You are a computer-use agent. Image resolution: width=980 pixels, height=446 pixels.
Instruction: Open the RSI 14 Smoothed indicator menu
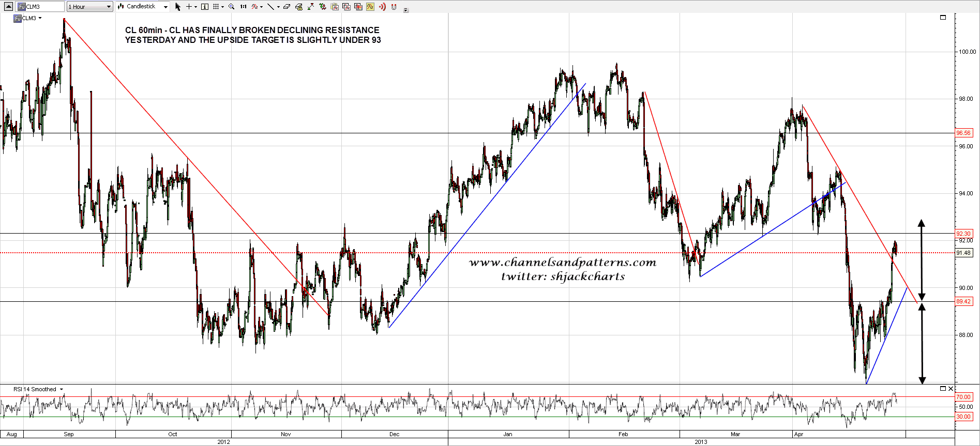[62, 389]
